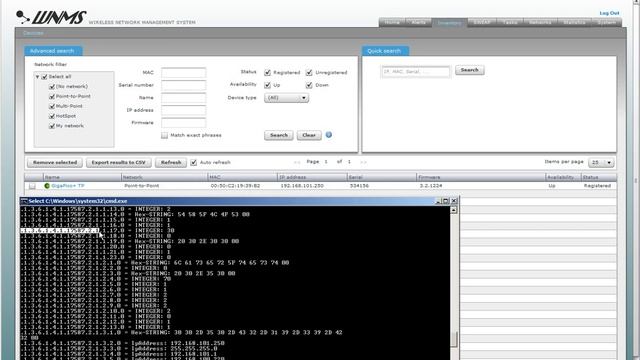The width and height of the screenshot is (640, 360).
Task: Select the Advanced search tab
Action: click(x=52, y=51)
